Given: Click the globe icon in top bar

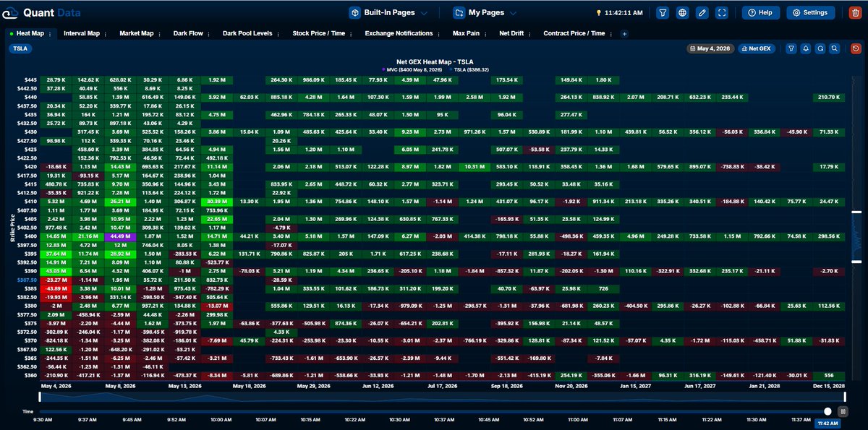Looking at the screenshot, I should click(x=682, y=12).
